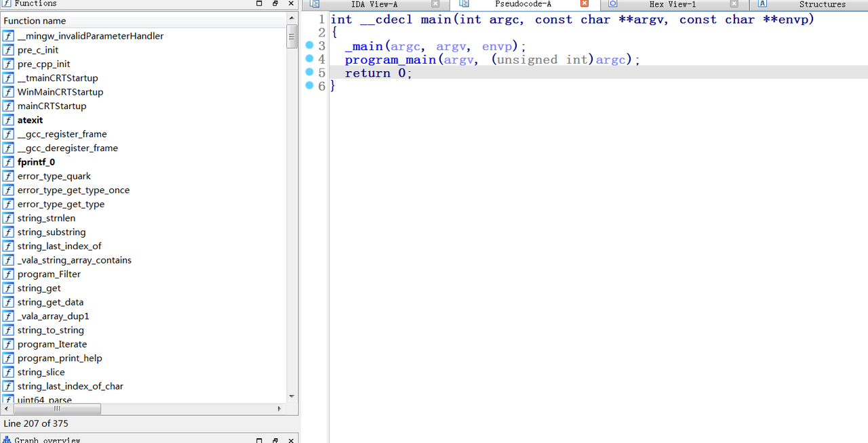Click the Hex View-1 tab icon
Viewport: 868px width, 443px height.
pyautogui.click(x=614, y=5)
